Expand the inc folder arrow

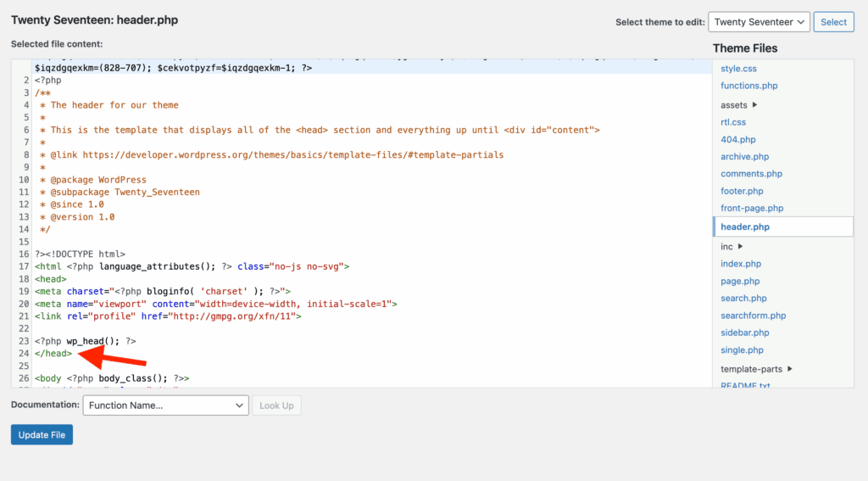(740, 246)
